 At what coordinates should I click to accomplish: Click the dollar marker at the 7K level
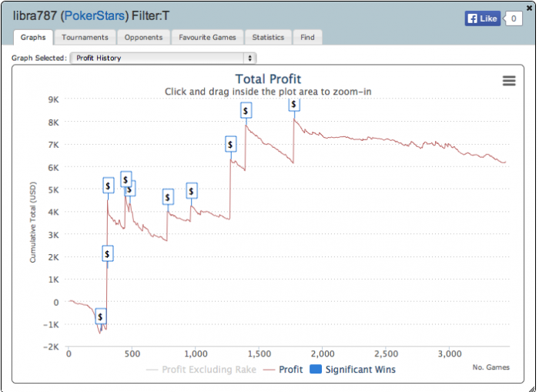click(x=231, y=145)
